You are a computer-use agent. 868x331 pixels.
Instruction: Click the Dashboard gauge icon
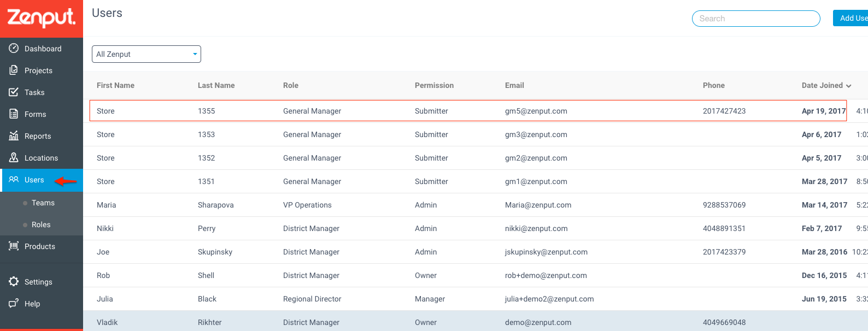[x=14, y=48]
